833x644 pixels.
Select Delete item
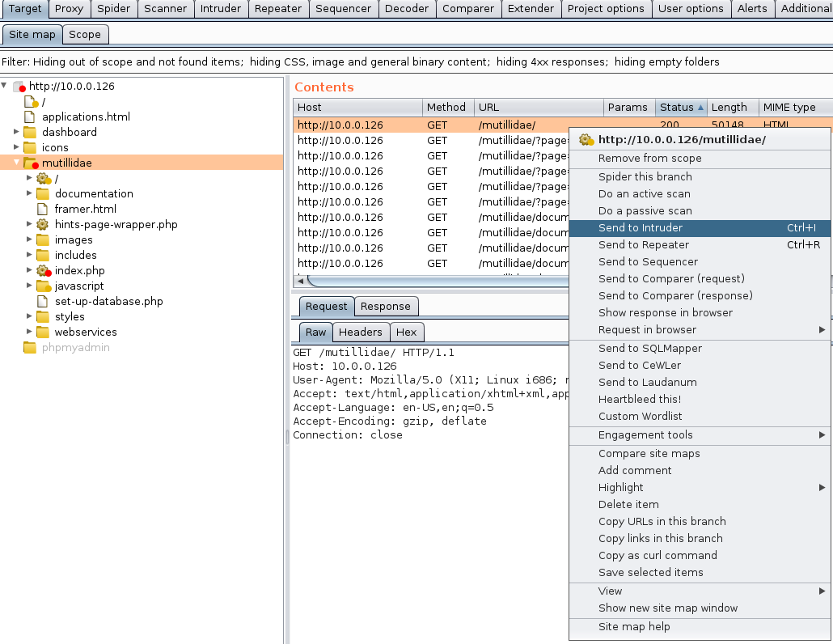point(700,504)
